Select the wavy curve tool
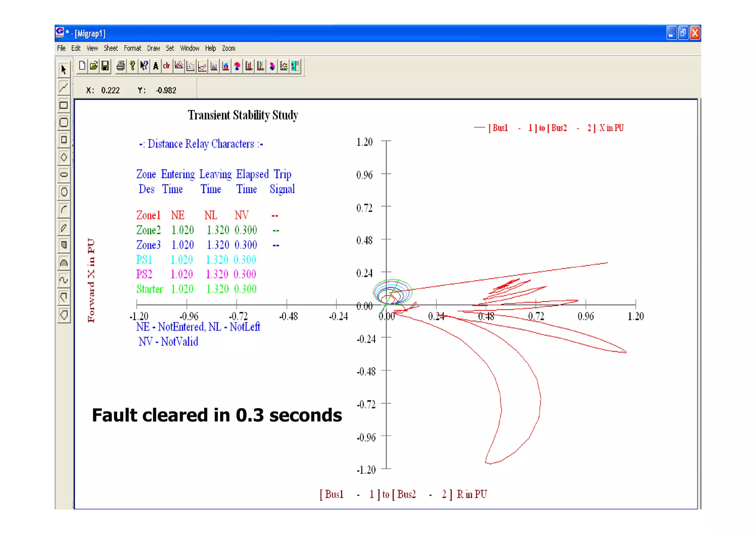756x534 pixels. [x=64, y=280]
